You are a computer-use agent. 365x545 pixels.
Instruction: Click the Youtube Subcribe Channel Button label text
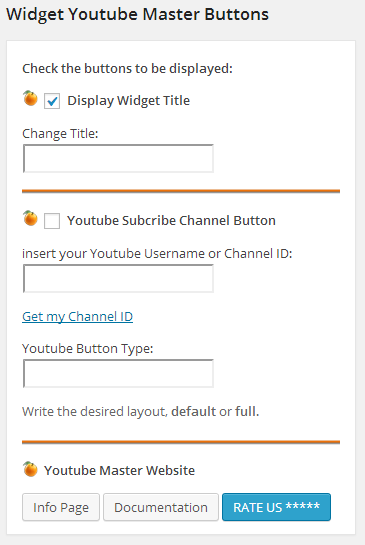[171, 221]
